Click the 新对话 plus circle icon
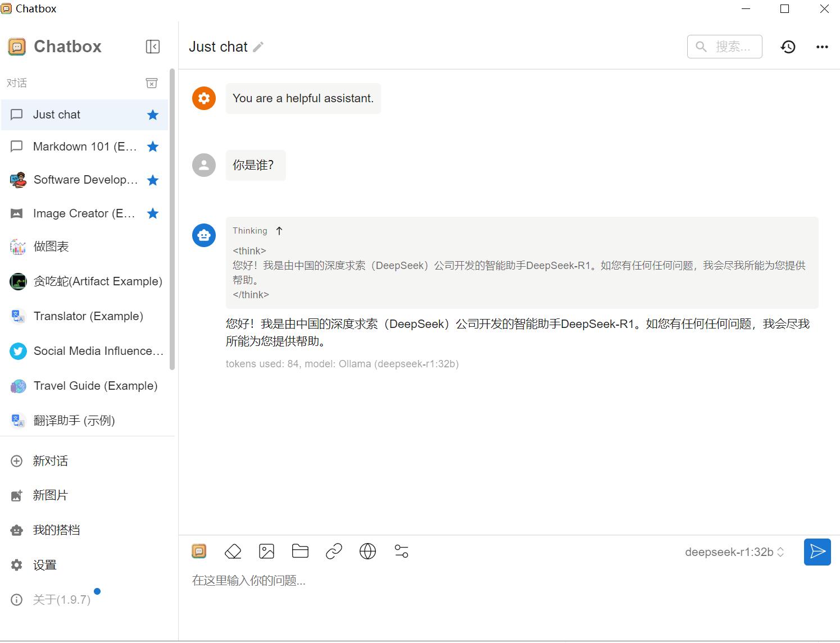Screen dimensions: 840x643 click(x=17, y=461)
